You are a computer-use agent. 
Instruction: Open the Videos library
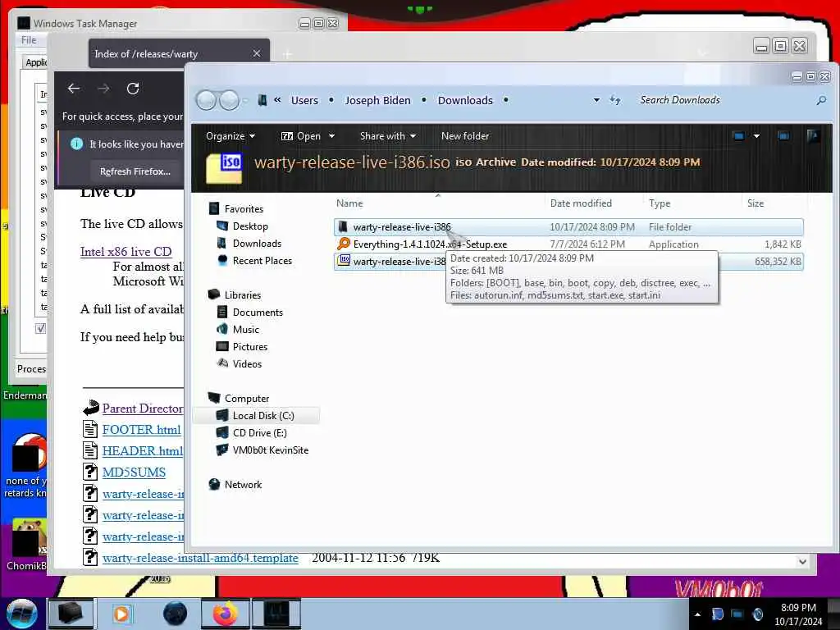[x=247, y=363]
